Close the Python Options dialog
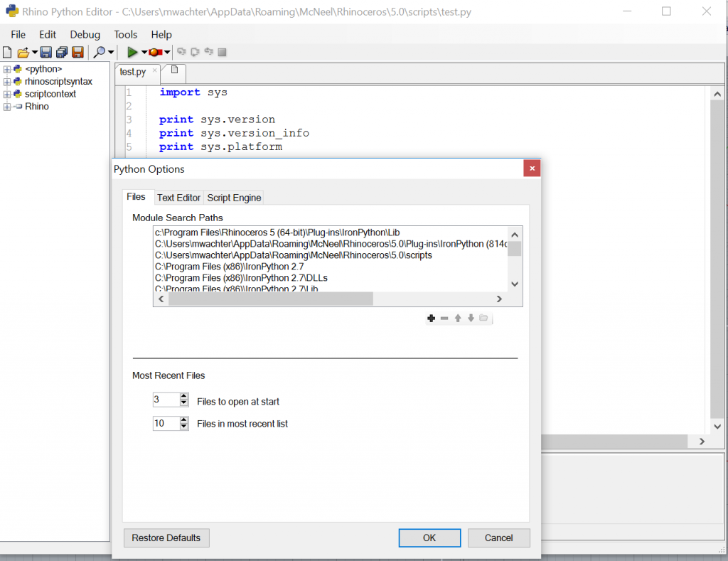The height and width of the screenshot is (561, 728). (x=532, y=168)
